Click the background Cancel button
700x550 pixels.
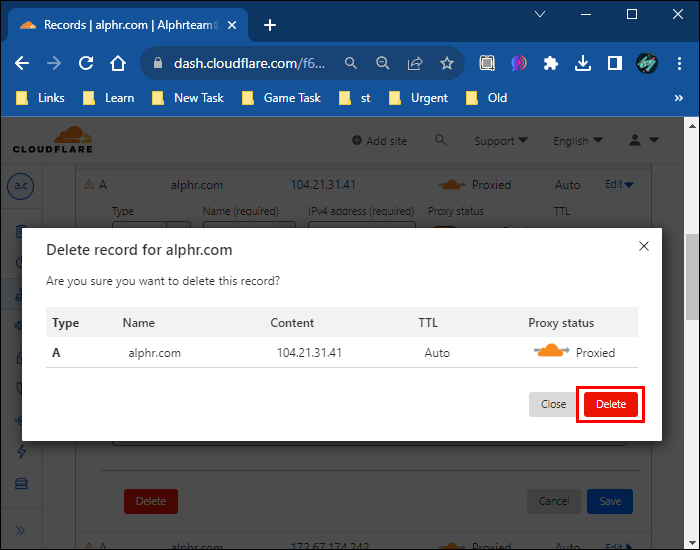554,501
